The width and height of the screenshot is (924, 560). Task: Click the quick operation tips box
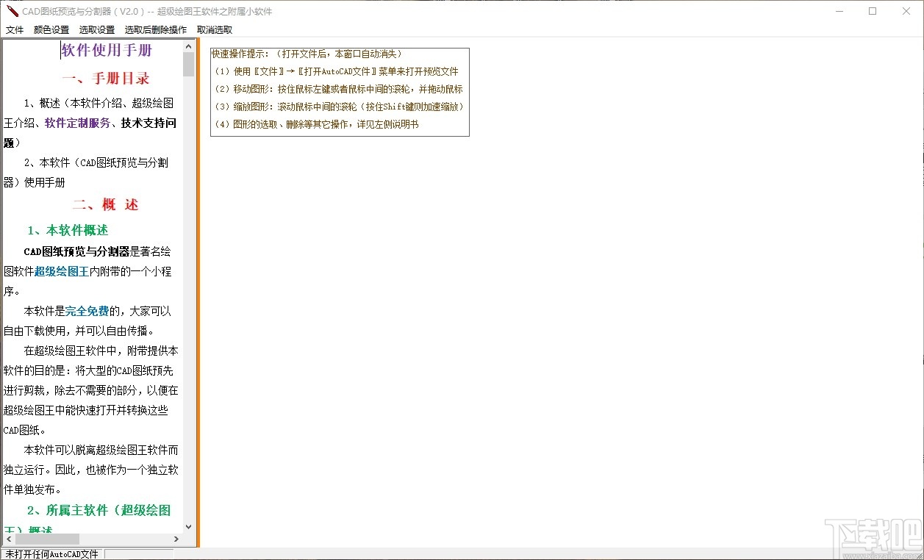[x=339, y=91]
